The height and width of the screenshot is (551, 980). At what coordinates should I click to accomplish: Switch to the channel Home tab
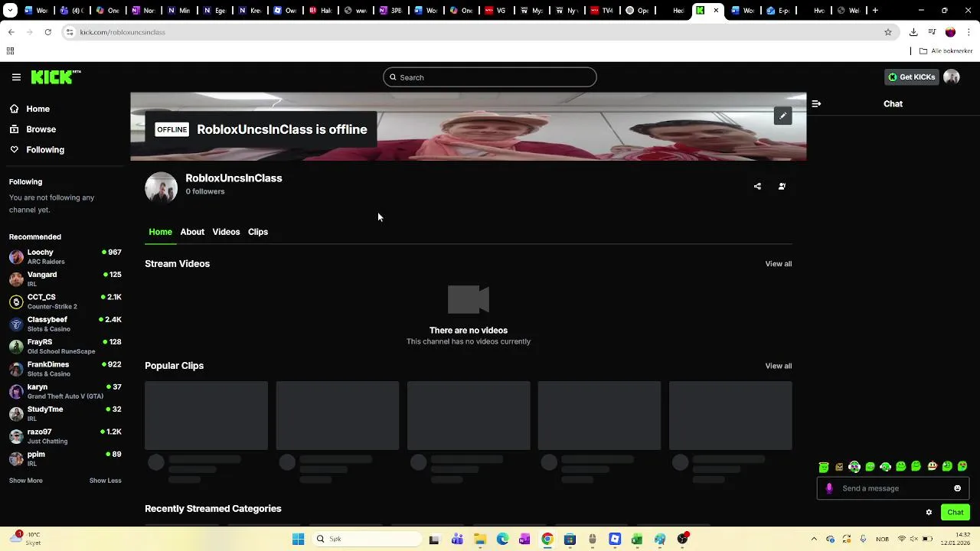tap(160, 232)
